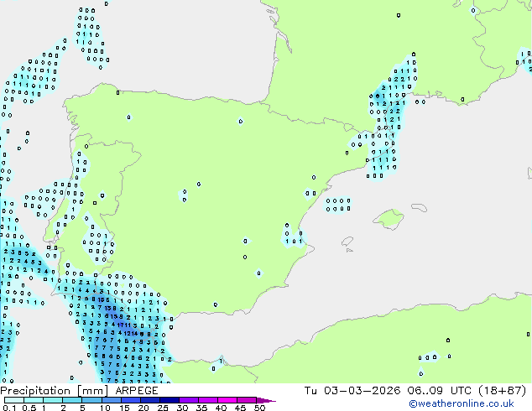This screenshot has height=411, width=532.
Task: Select the 2–5 mm legend color box
Action: pyautogui.click(x=72, y=400)
